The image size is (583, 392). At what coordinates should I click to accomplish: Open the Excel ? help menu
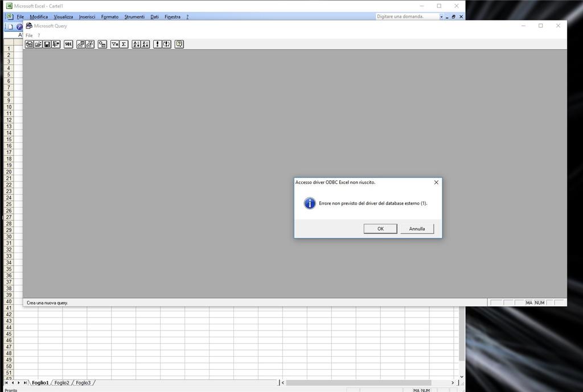pos(187,16)
